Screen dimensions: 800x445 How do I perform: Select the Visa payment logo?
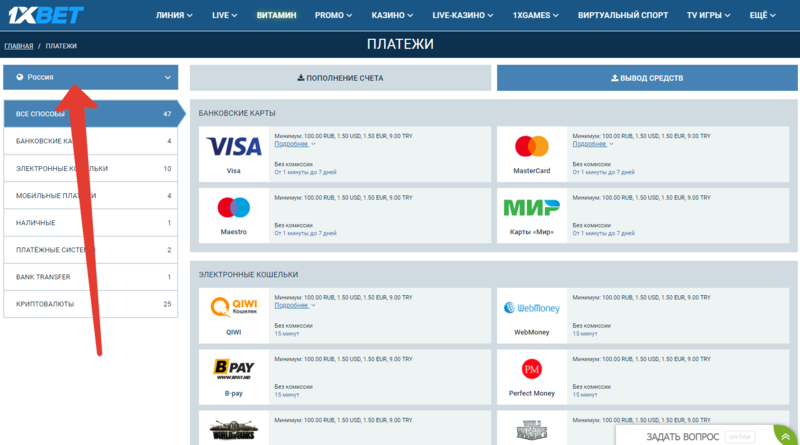(x=234, y=146)
